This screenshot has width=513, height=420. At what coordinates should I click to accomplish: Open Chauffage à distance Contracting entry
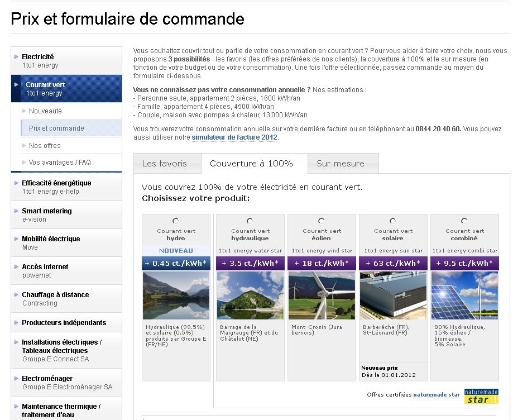(x=66, y=299)
